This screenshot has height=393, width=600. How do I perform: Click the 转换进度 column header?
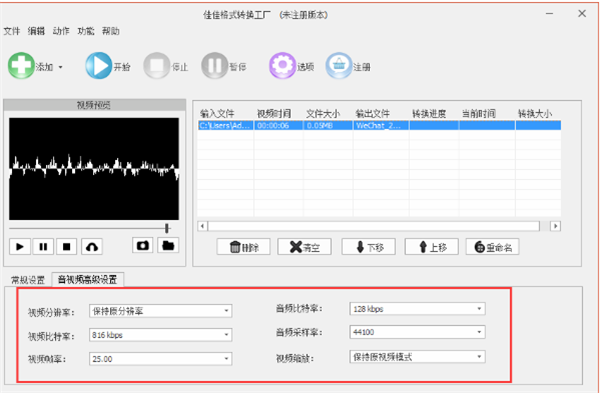429,114
